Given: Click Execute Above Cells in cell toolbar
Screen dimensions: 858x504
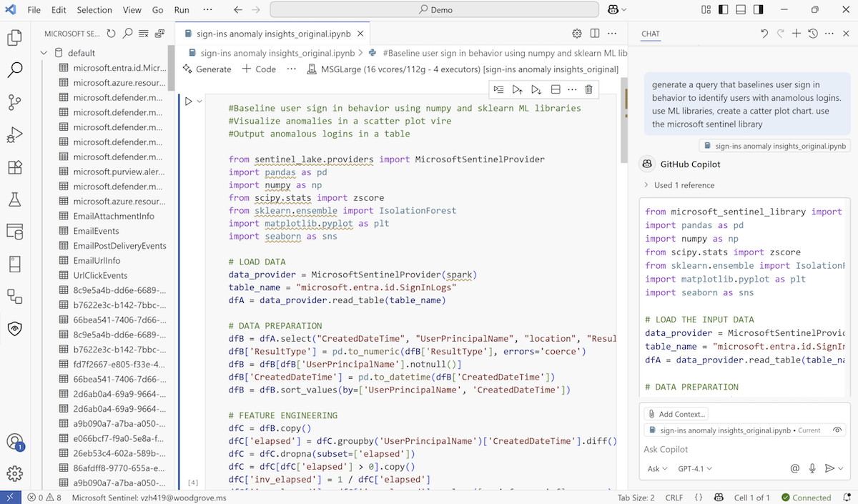Looking at the screenshot, I should click(x=518, y=89).
